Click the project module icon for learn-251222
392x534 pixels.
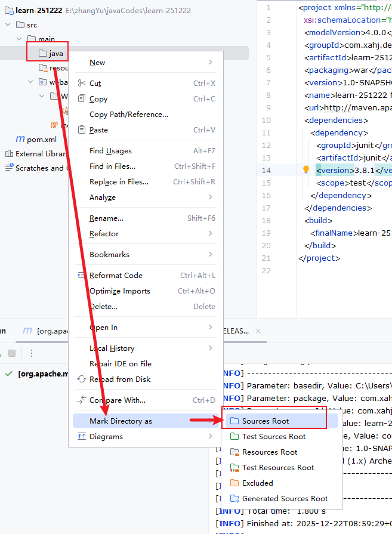9,11
